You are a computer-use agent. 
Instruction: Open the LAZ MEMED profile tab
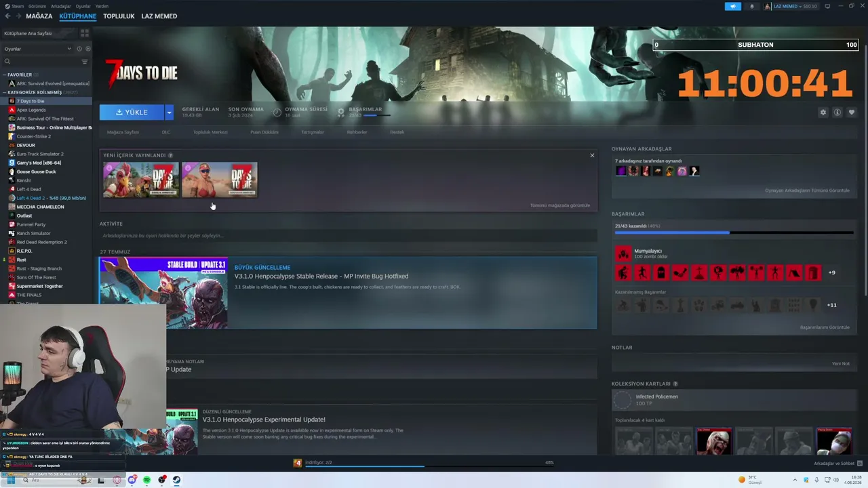point(159,16)
